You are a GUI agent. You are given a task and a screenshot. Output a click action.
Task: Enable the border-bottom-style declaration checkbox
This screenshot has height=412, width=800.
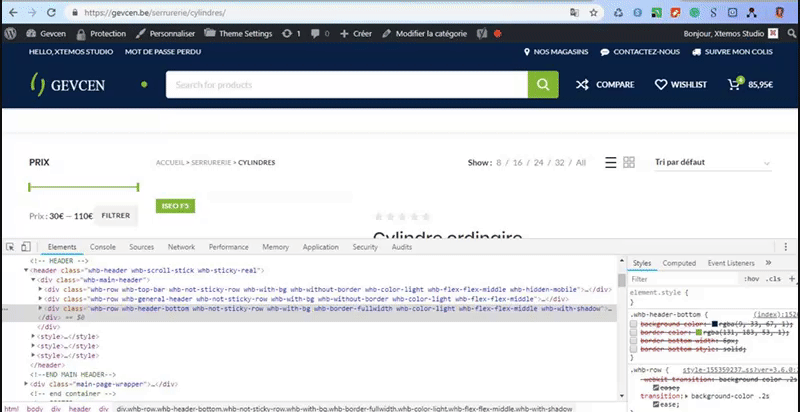click(633, 349)
